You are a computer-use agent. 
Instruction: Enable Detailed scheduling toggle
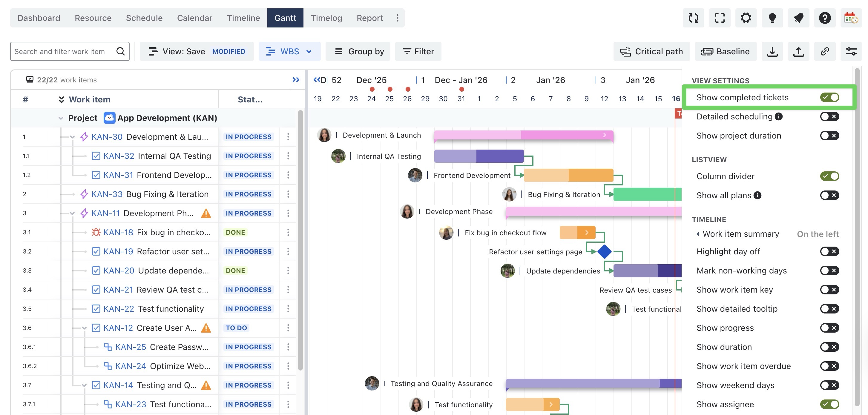pos(829,116)
